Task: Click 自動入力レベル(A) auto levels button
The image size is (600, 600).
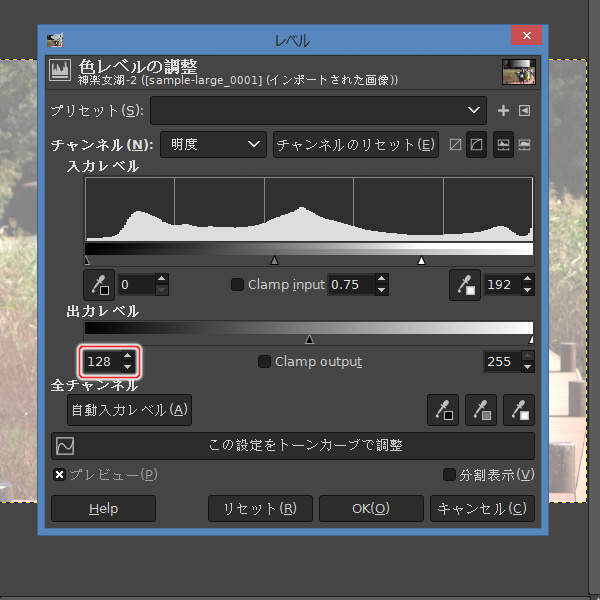Action: [x=129, y=410]
